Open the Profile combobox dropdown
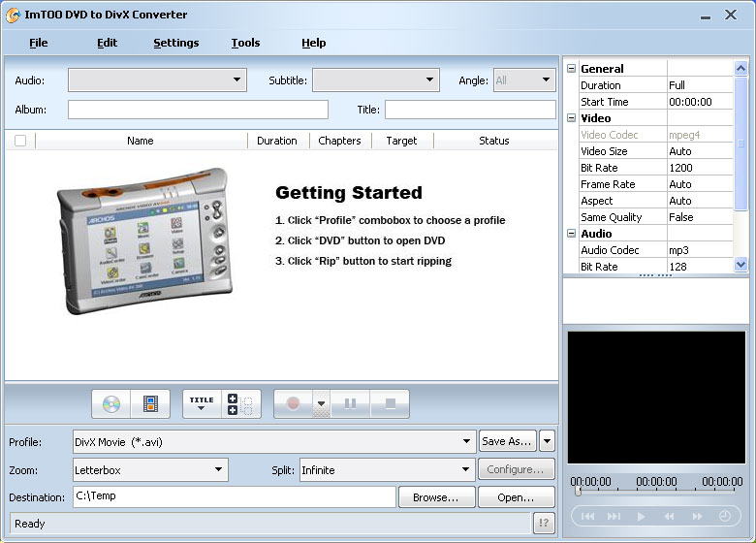The height and width of the screenshot is (543, 756). (468, 442)
